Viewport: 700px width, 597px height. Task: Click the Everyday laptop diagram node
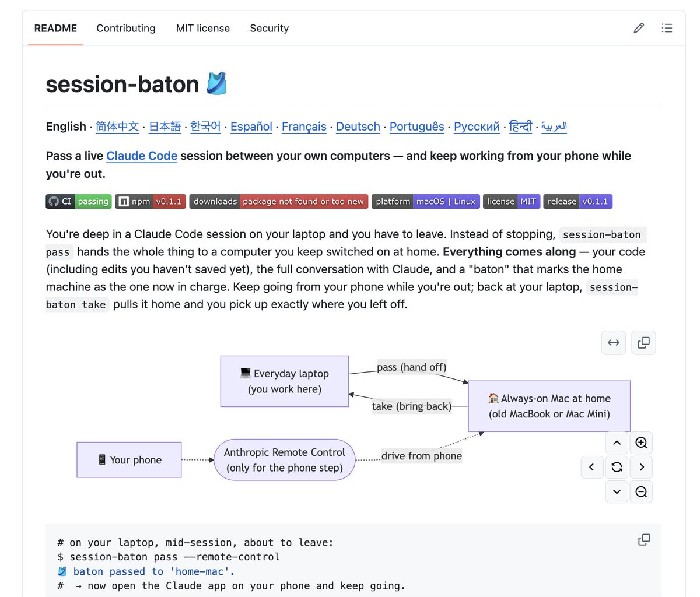[285, 381]
